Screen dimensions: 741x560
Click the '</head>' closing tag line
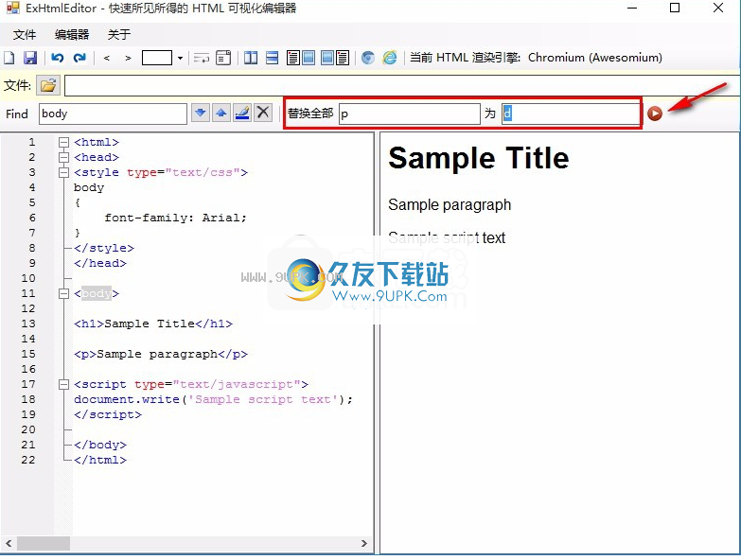[x=100, y=263]
